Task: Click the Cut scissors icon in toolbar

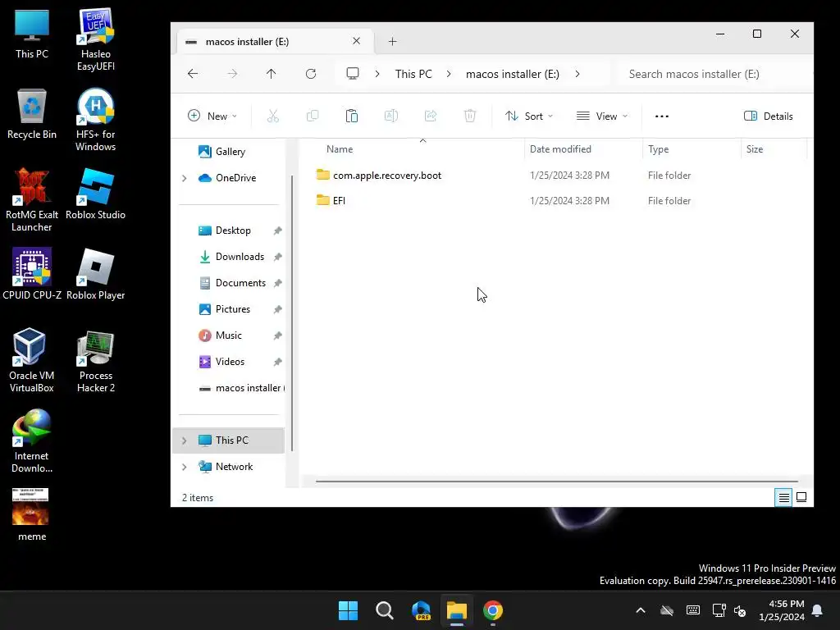Action: click(x=272, y=116)
